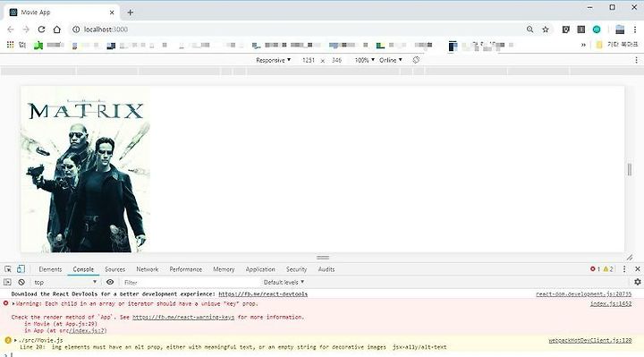Show the console sidebar
Screen dimensions: 644x357
pyautogui.click(x=7, y=282)
